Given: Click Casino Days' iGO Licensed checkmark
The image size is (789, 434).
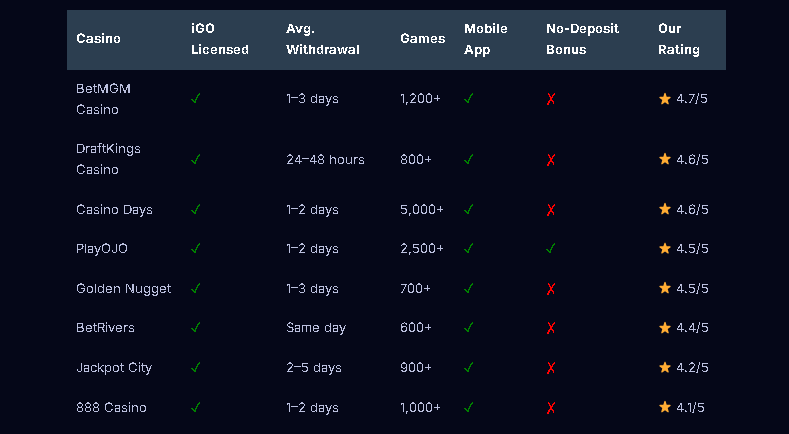Looking at the screenshot, I should (x=196, y=209).
